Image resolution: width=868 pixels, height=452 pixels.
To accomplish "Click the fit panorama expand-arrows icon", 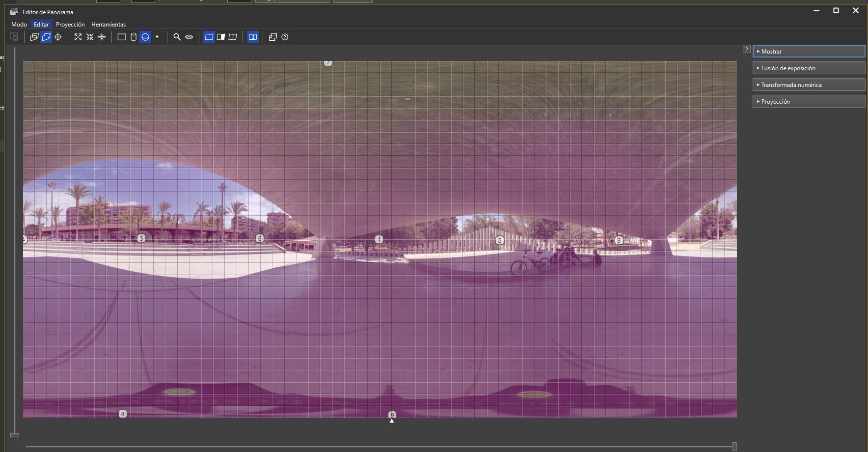I will pos(78,37).
